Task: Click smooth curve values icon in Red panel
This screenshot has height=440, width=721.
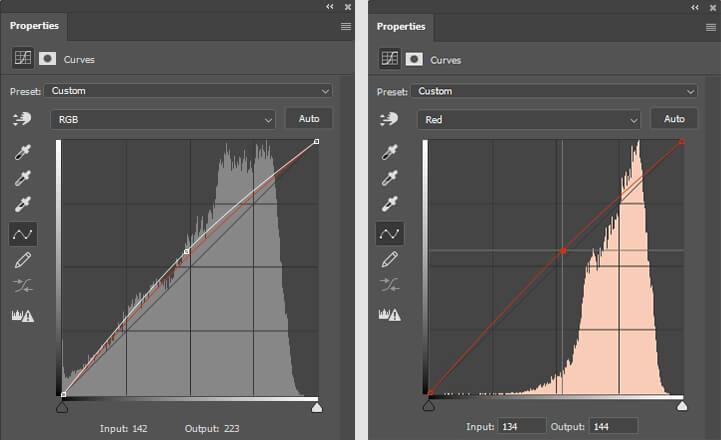Action: point(389,285)
